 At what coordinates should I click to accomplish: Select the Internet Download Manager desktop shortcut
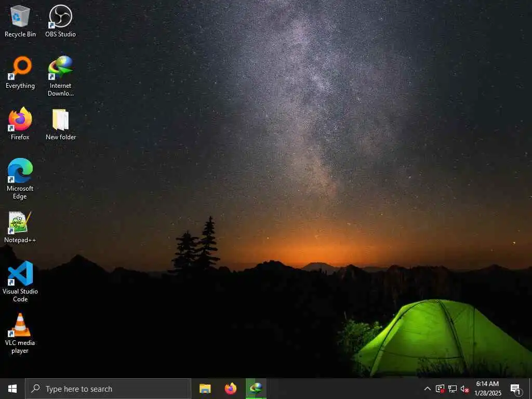(60, 76)
